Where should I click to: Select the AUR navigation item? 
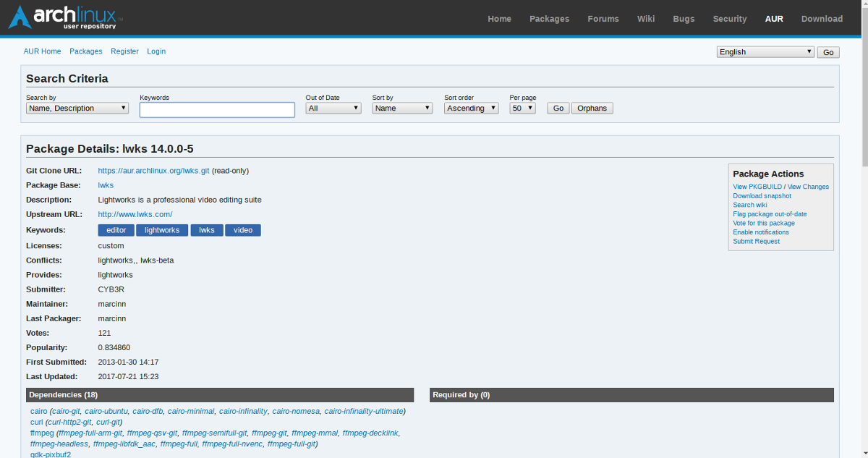click(x=774, y=19)
